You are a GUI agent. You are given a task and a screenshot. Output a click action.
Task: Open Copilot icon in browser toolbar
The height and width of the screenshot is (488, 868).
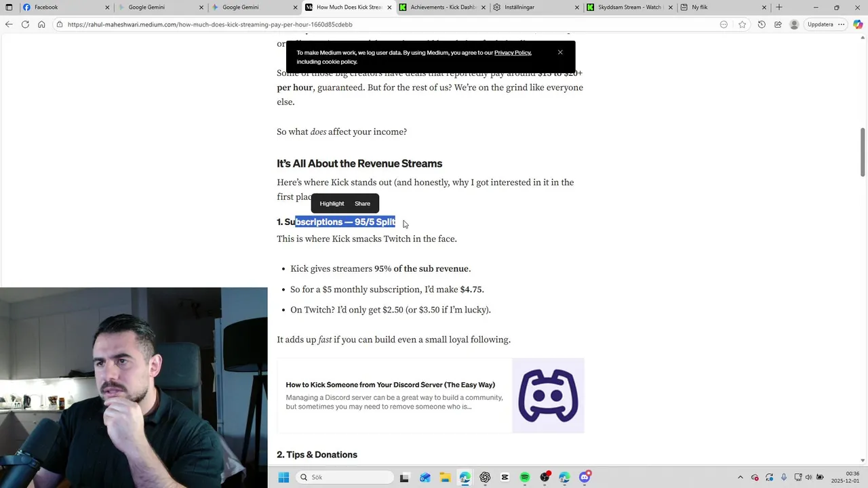858,24
